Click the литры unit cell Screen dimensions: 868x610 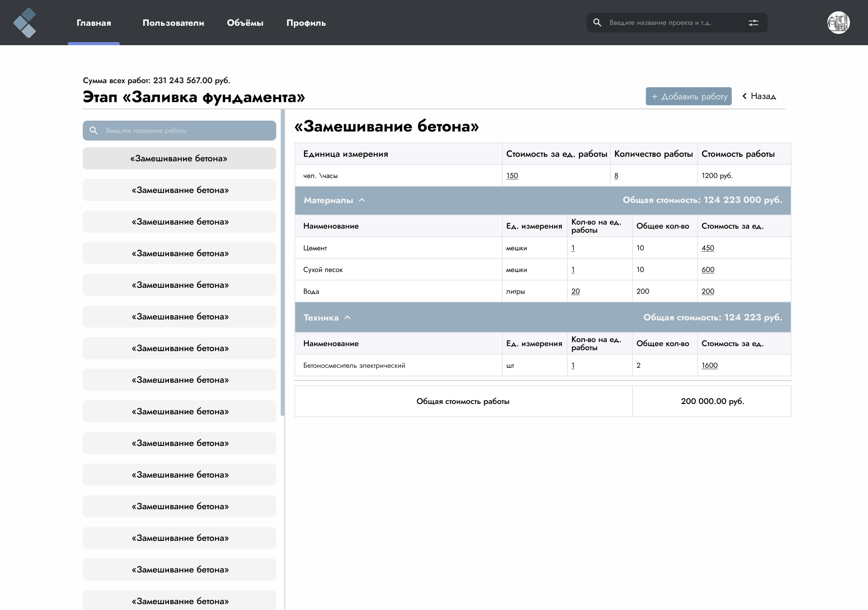(515, 291)
